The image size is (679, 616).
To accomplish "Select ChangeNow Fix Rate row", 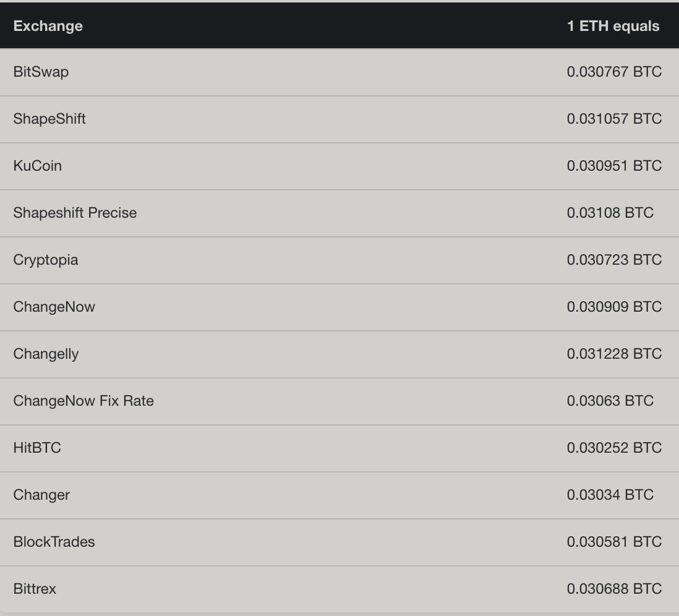I will tap(339, 401).
